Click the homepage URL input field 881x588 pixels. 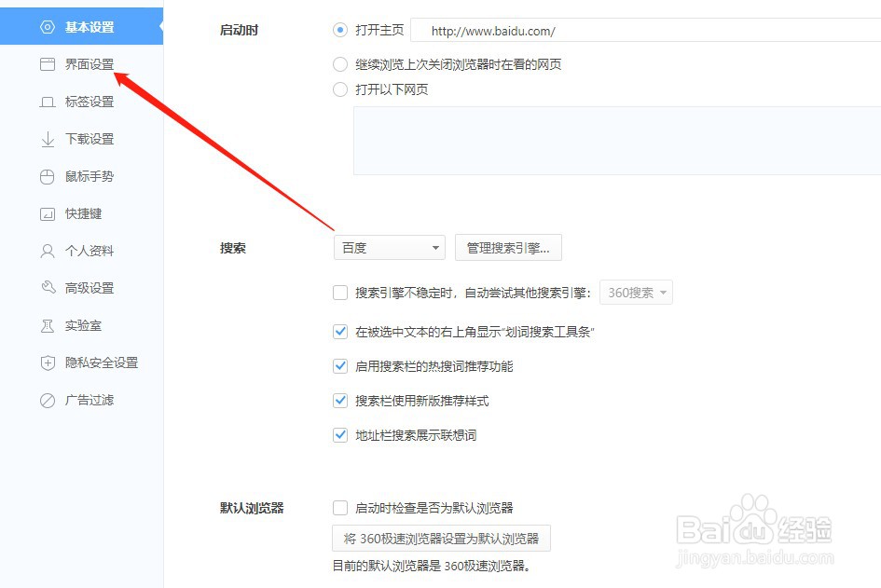point(645,31)
